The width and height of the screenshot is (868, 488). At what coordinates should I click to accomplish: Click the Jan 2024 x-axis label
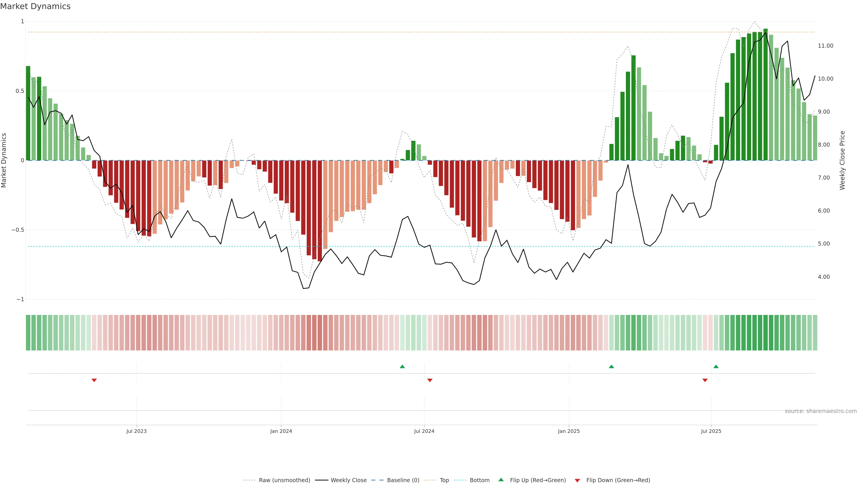(281, 431)
